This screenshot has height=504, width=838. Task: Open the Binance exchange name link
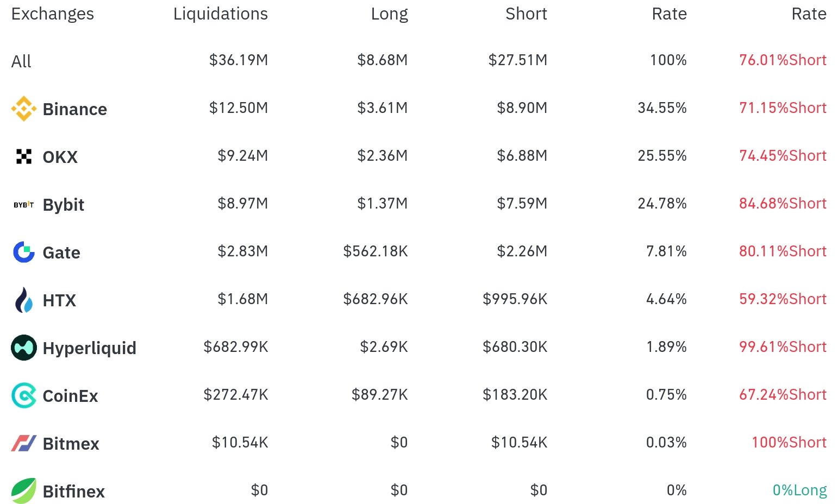(75, 109)
